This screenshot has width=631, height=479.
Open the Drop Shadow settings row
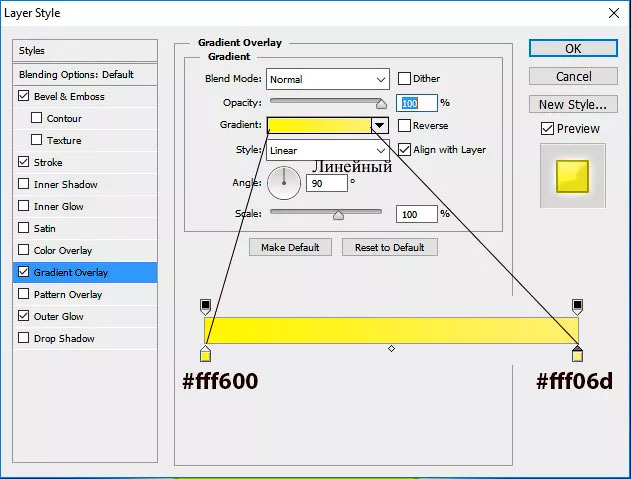click(x=85, y=338)
